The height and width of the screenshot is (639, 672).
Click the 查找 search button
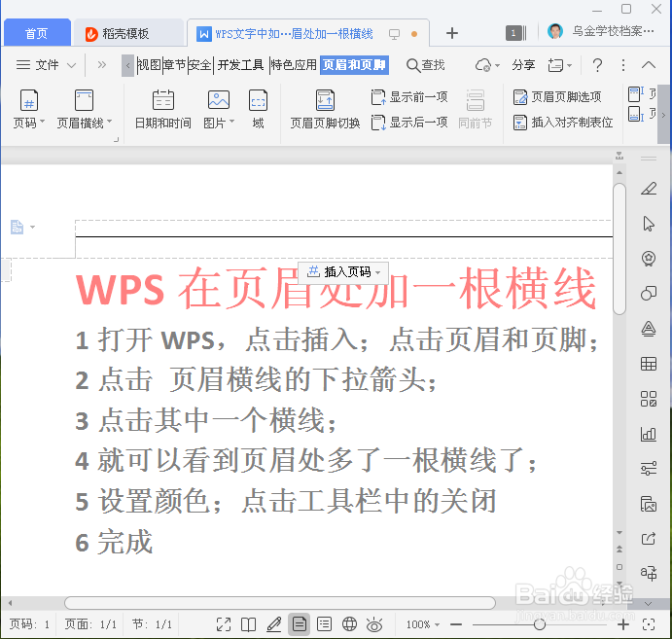pos(426,65)
